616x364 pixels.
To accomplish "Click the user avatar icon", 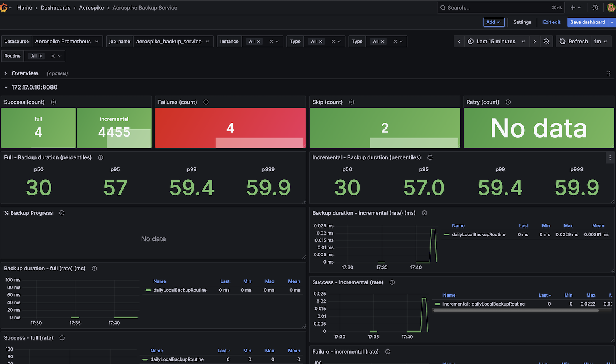I will [x=611, y=8].
